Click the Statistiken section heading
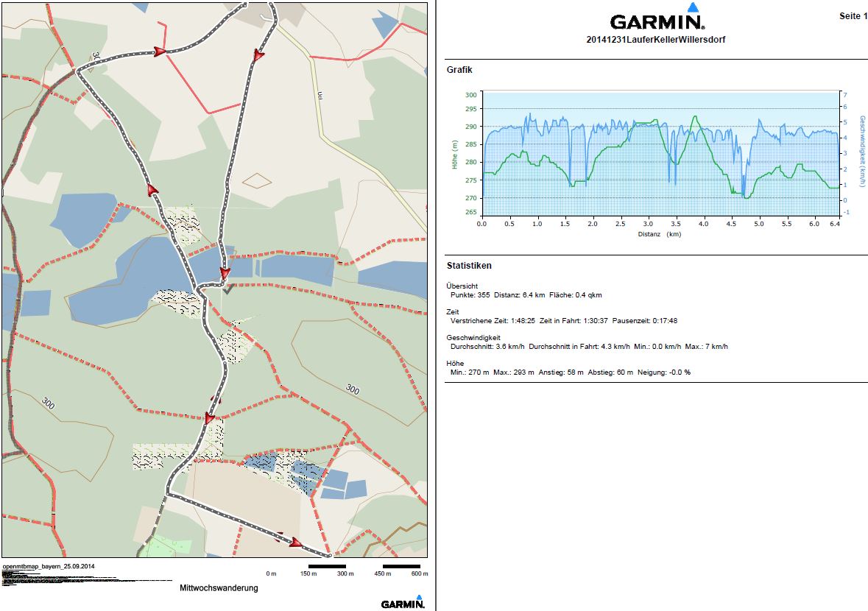 pos(469,266)
